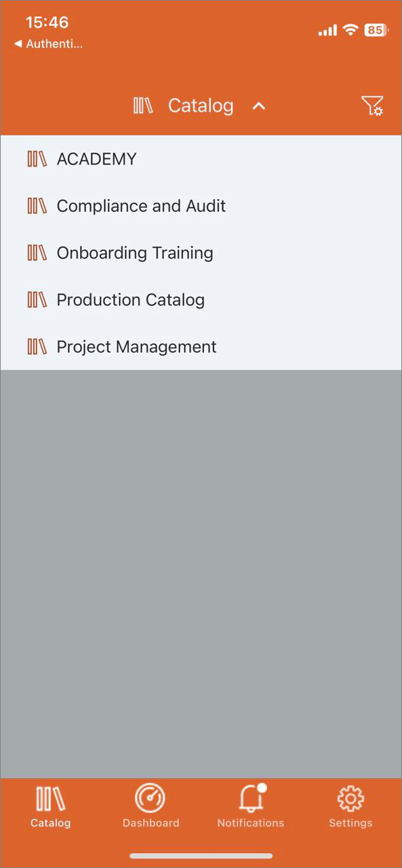Open Compliance and Audit catalog
This screenshot has height=868, width=402.
[201, 206]
